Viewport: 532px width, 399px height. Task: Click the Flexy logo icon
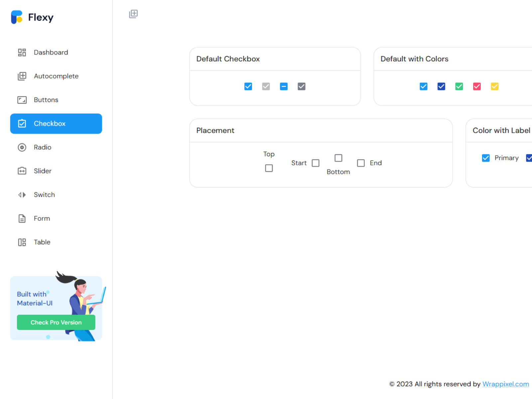17,17
